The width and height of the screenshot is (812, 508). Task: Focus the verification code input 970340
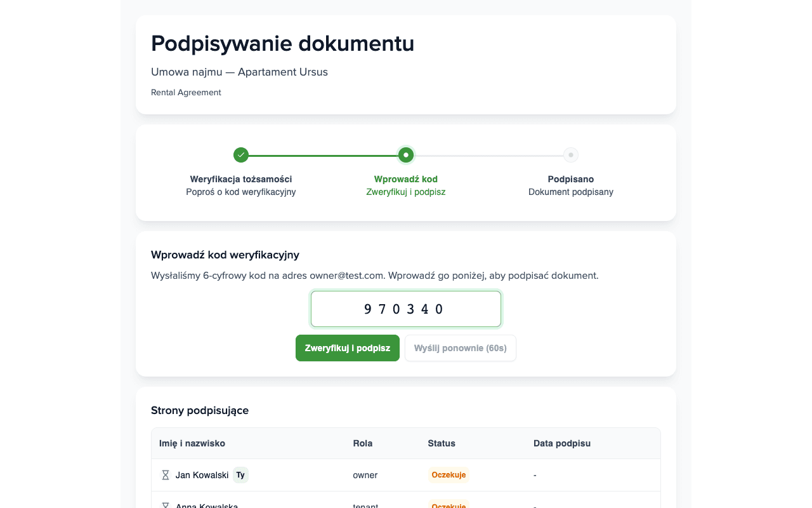(x=406, y=309)
